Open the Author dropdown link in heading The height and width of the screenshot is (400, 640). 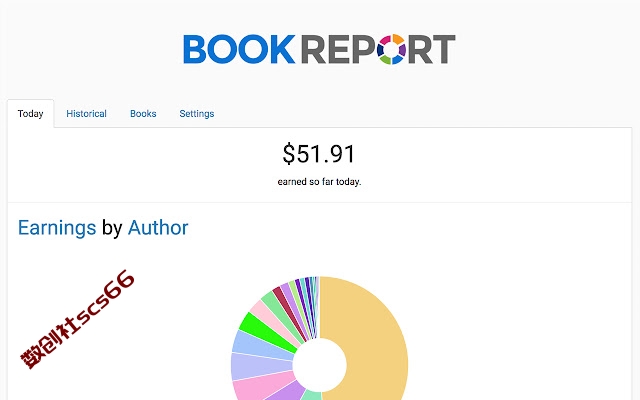(158, 228)
